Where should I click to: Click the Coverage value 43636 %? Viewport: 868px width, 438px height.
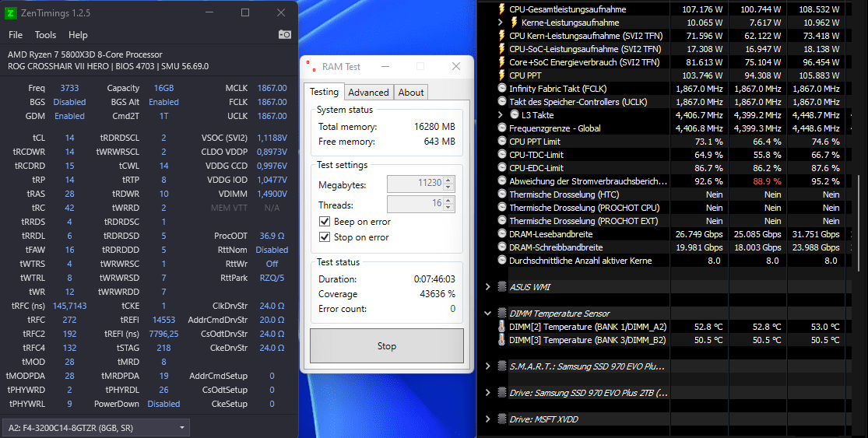coord(438,294)
